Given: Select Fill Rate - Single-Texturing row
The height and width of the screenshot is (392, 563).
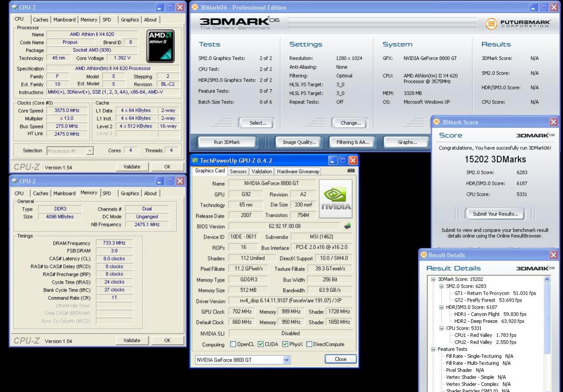Looking at the screenshot, I should point(479,356).
